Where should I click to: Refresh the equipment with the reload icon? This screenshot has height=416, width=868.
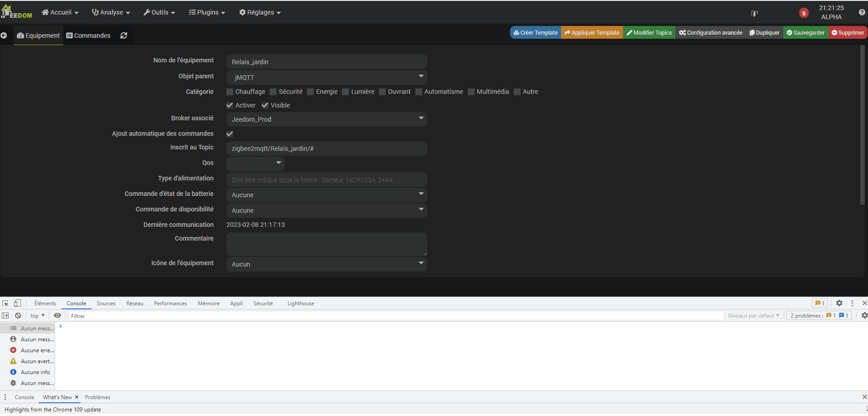pyautogui.click(x=123, y=35)
